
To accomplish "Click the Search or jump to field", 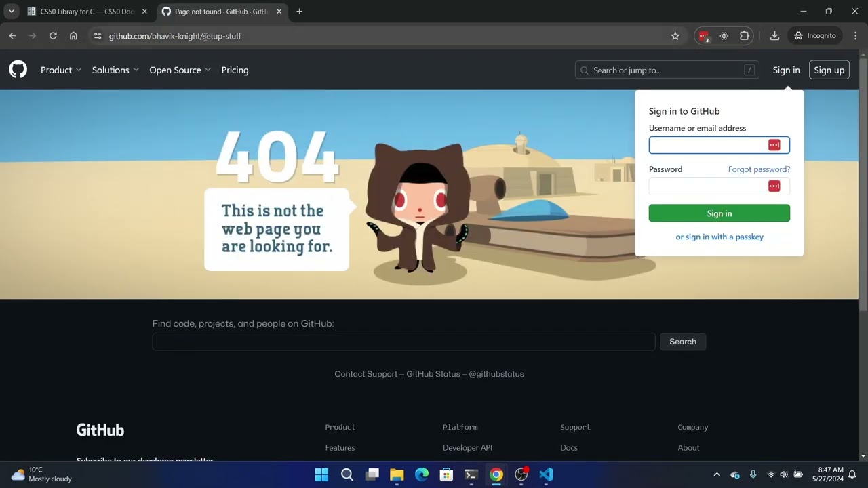I will click(x=667, y=70).
